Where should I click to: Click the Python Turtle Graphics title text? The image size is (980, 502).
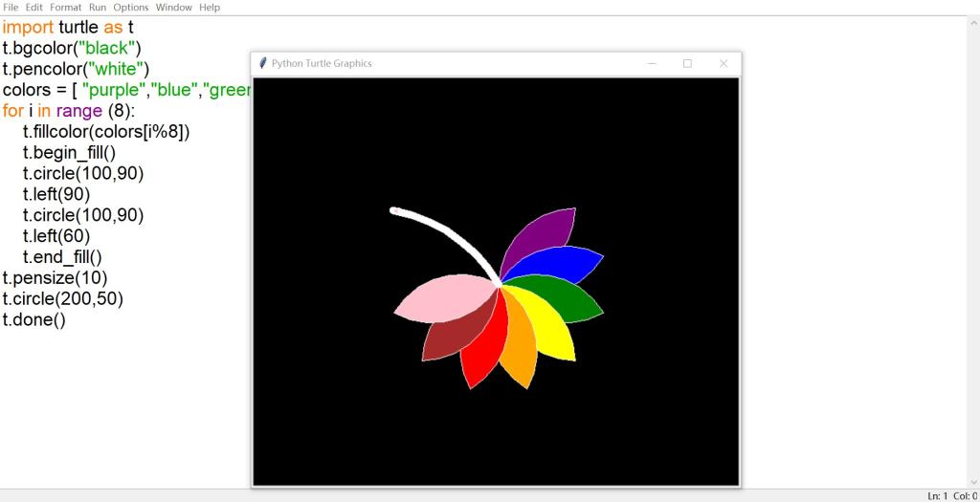(322, 63)
